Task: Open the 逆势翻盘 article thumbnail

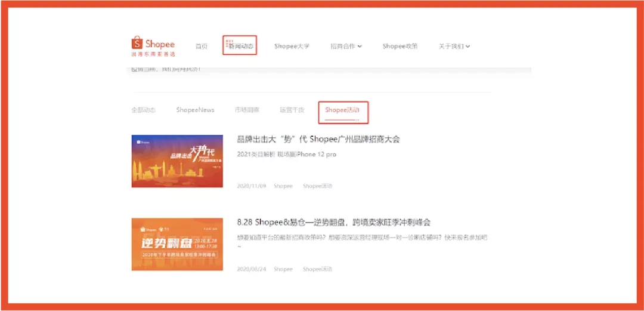Action: [x=177, y=244]
